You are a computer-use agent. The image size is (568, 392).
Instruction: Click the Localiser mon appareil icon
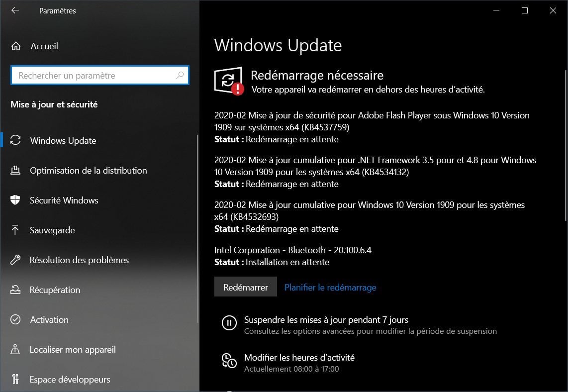15,349
